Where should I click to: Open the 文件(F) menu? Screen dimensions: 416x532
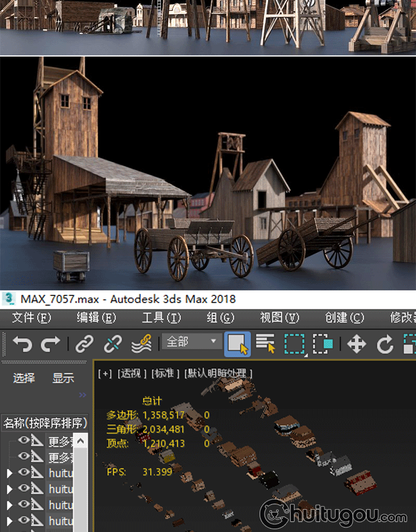pyautogui.click(x=31, y=318)
